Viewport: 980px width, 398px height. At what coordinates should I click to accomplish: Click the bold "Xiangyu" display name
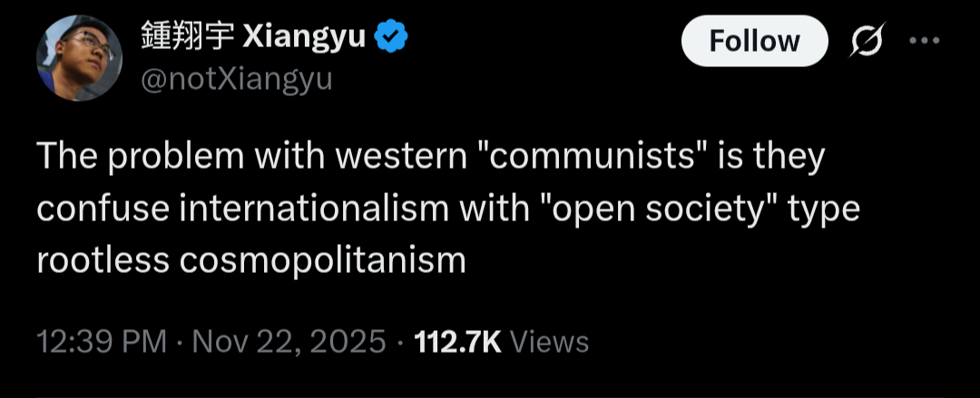(x=305, y=37)
